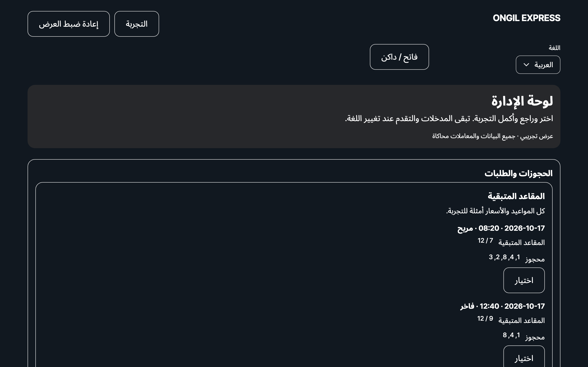The width and height of the screenshot is (588, 367).
Task: Select اختيار for the 08:20 مريح trip
Action: 524,280
